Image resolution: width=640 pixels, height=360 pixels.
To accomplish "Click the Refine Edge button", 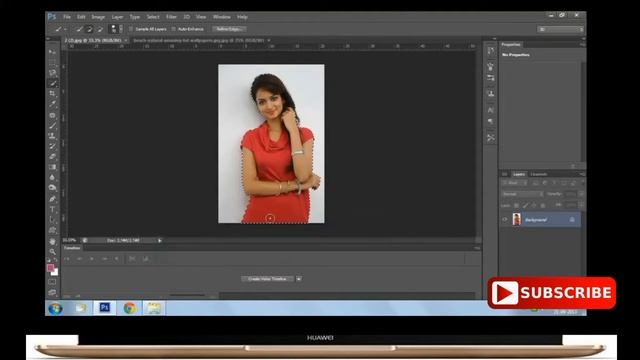I will (229, 29).
